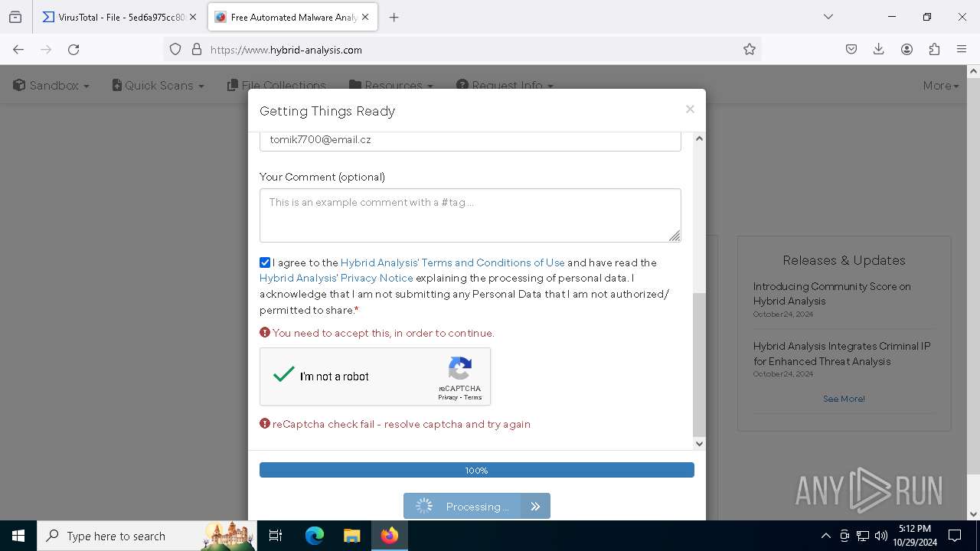980x551 pixels.
Task: Expand the More menu
Action: [941, 86]
